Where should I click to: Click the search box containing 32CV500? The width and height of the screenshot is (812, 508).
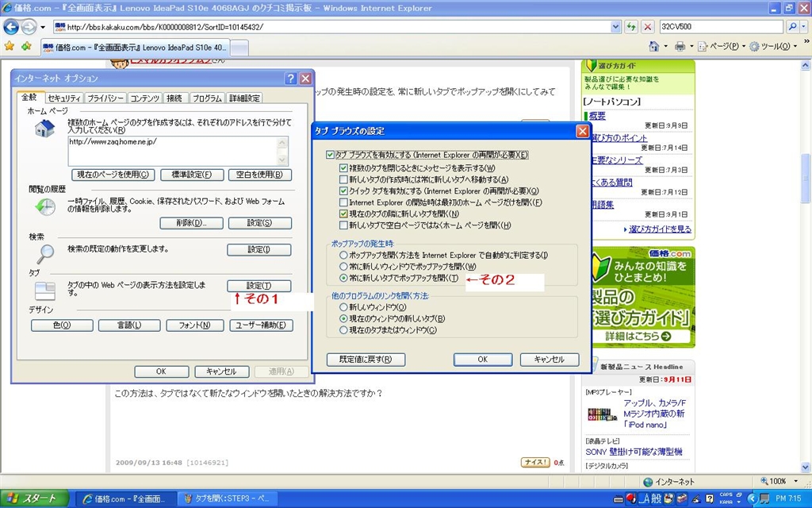721,26
